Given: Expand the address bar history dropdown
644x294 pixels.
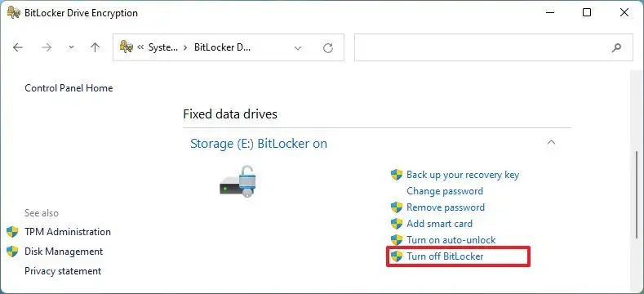Looking at the screenshot, I should coord(299,48).
